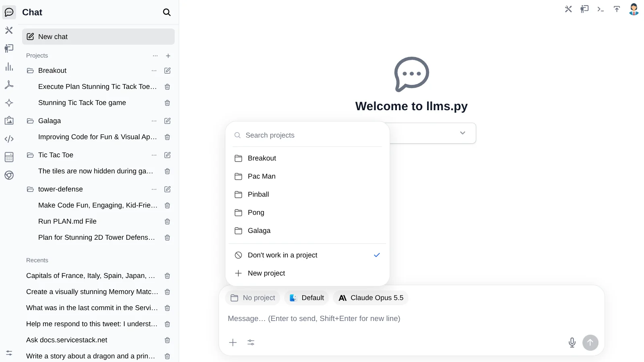
Task: Click the plus attach icon in message box
Action: (x=233, y=343)
